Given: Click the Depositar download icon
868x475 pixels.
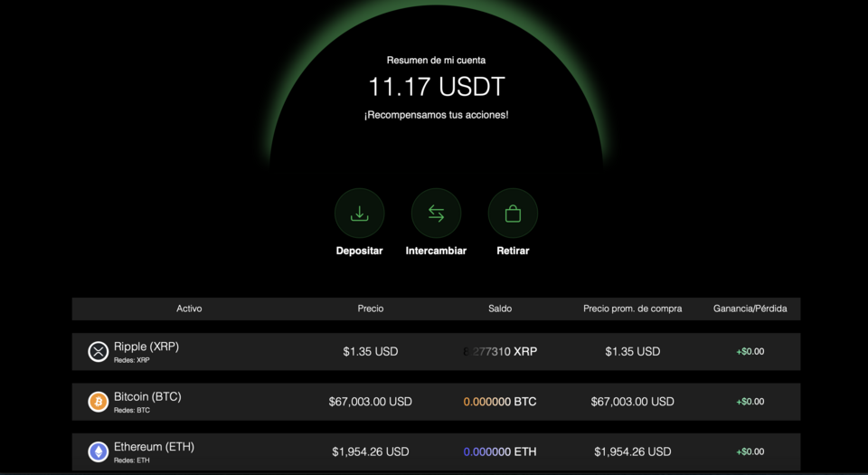Looking at the screenshot, I should (359, 214).
